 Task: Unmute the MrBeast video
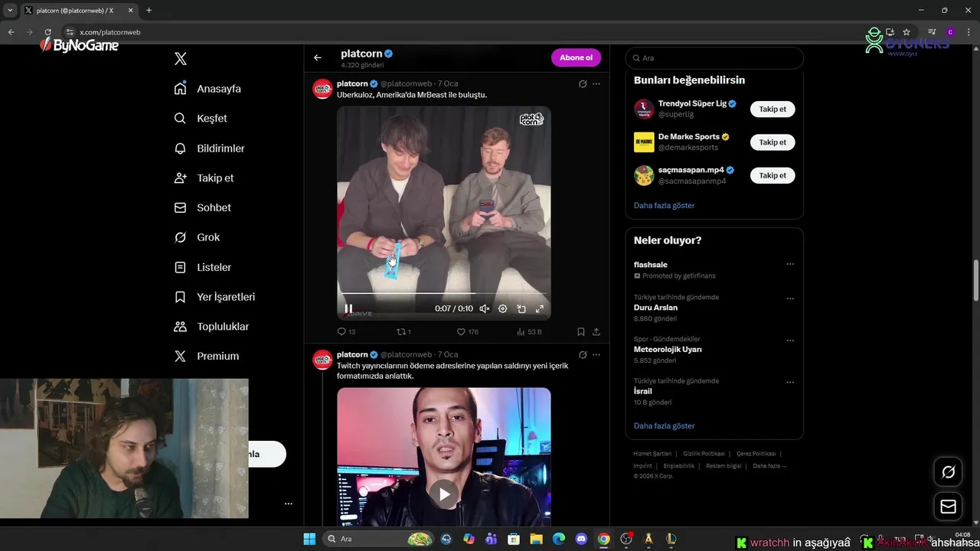coord(484,308)
